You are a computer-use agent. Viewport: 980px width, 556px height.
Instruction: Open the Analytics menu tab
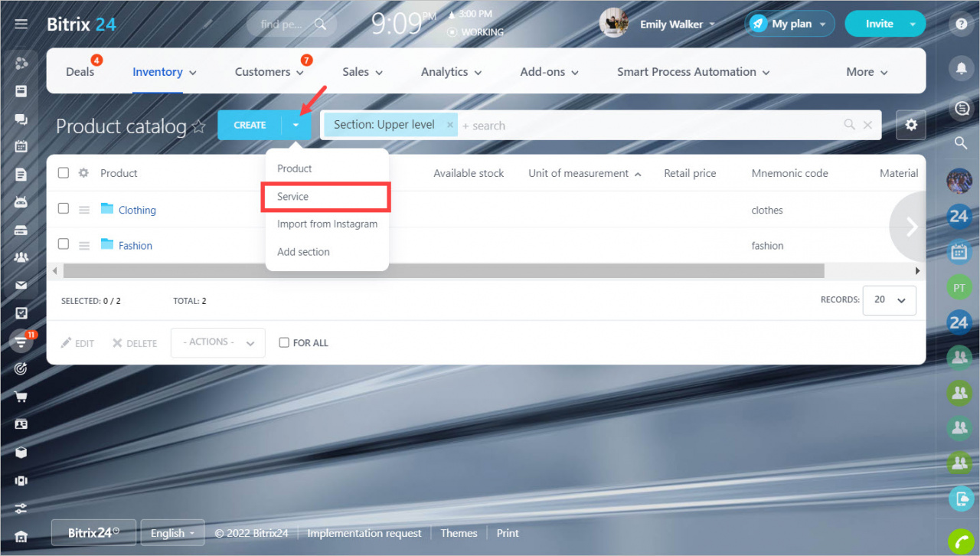coord(451,72)
